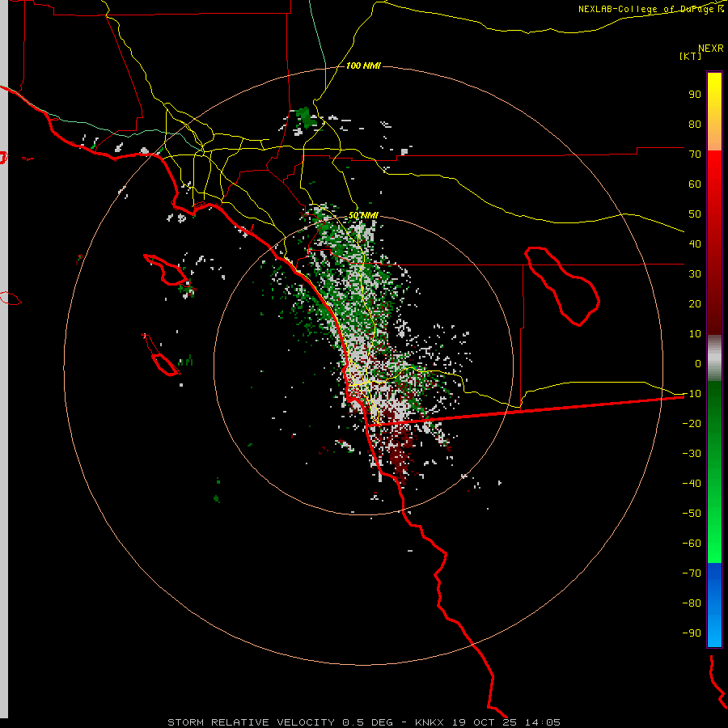Select the -10 scale value
Screen dimensions: 728x728
(x=692, y=394)
